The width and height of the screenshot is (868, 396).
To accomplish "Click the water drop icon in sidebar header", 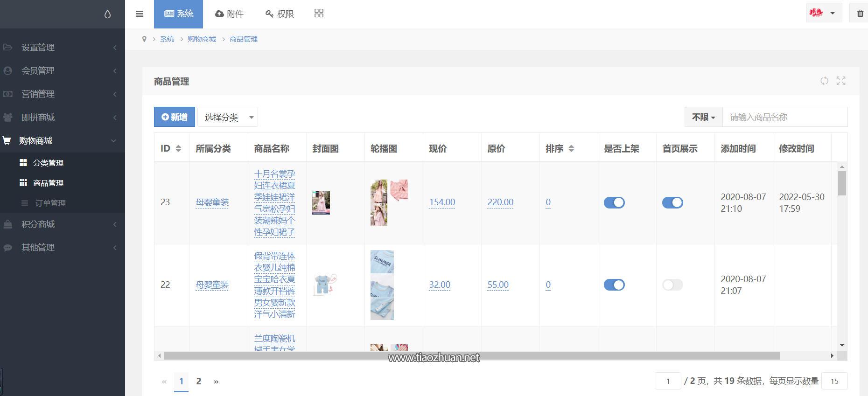I will [108, 14].
